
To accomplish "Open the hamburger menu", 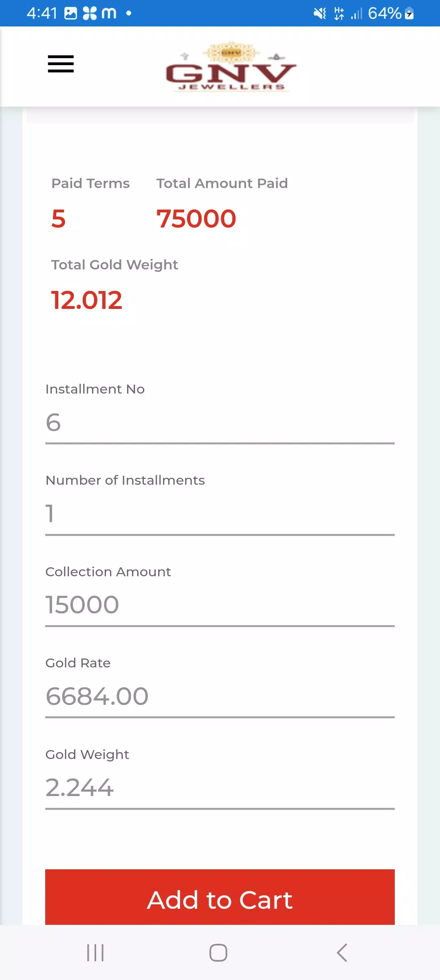I will pyautogui.click(x=61, y=64).
